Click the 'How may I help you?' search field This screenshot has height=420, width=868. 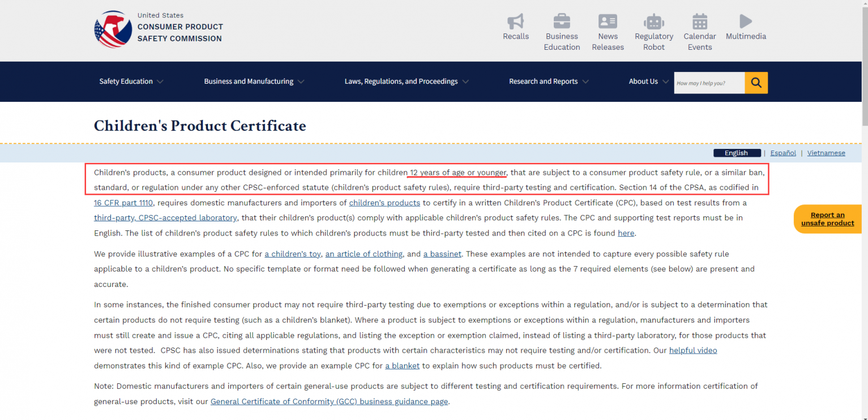tap(709, 83)
